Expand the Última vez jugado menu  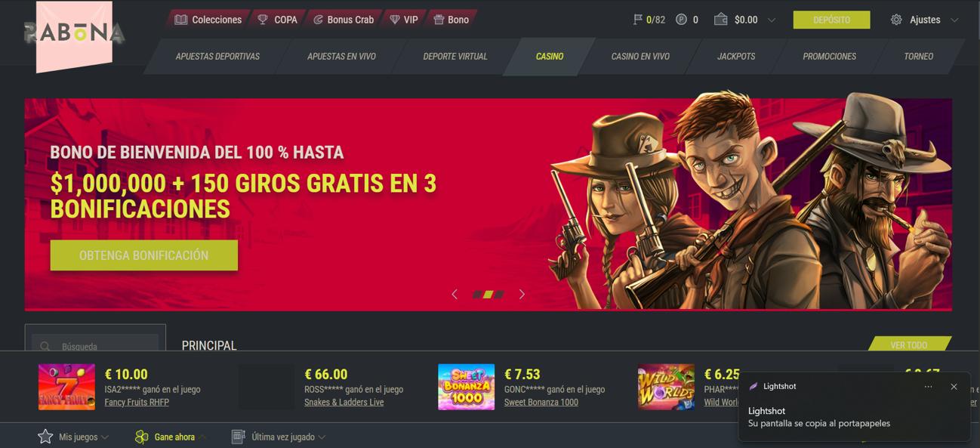[x=279, y=437]
